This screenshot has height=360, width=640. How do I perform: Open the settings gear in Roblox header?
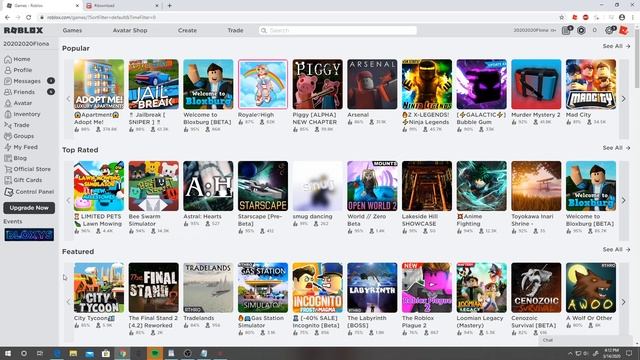(x=610, y=31)
